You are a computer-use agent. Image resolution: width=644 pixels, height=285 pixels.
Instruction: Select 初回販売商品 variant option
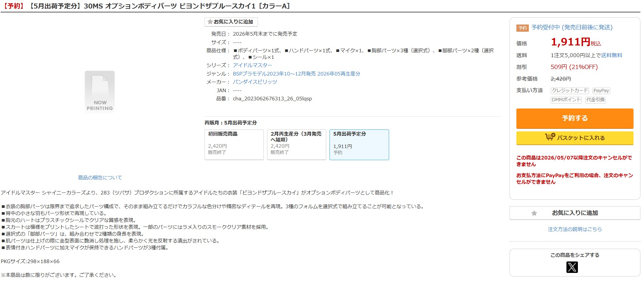[x=234, y=144]
